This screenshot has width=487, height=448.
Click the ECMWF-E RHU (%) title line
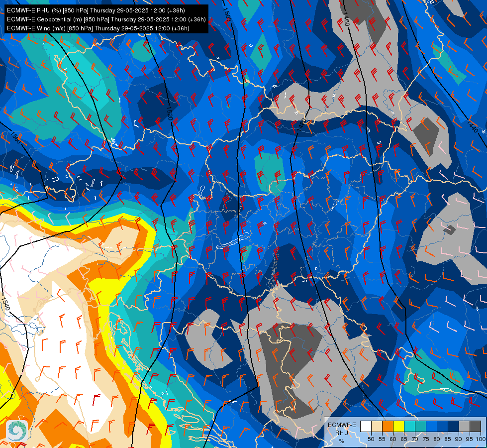[96, 10]
